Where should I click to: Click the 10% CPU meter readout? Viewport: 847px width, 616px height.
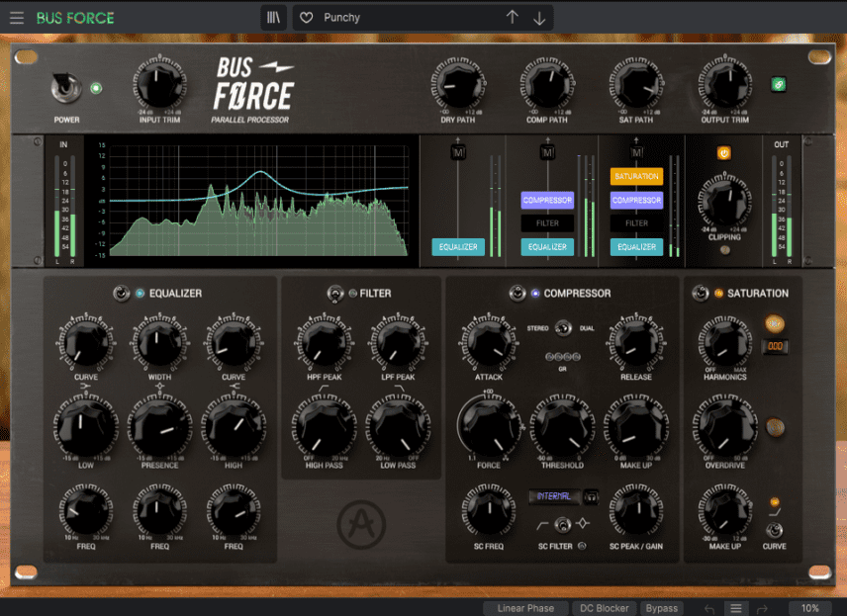[809, 608]
